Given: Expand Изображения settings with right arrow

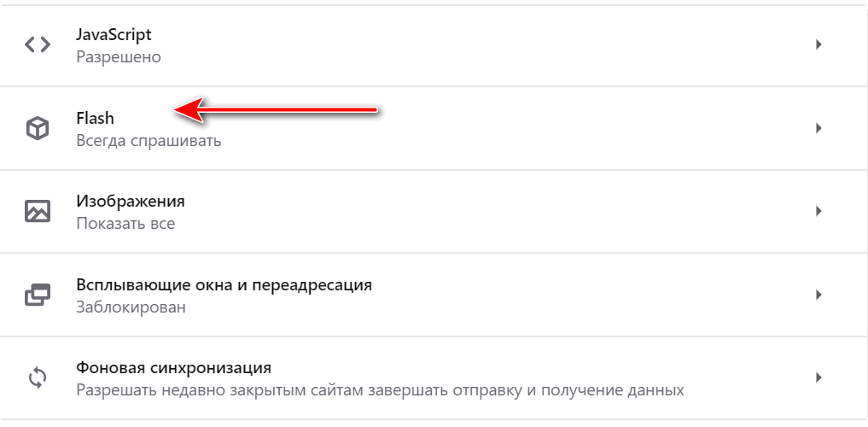Looking at the screenshot, I should click(x=818, y=212).
